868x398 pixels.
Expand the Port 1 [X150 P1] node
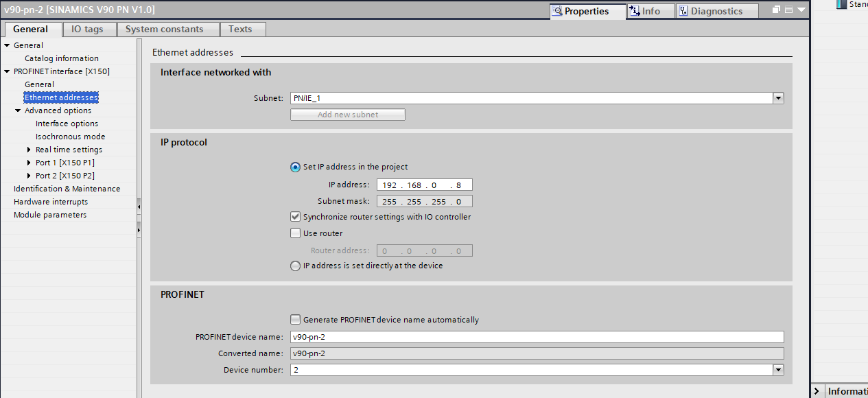point(29,163)
